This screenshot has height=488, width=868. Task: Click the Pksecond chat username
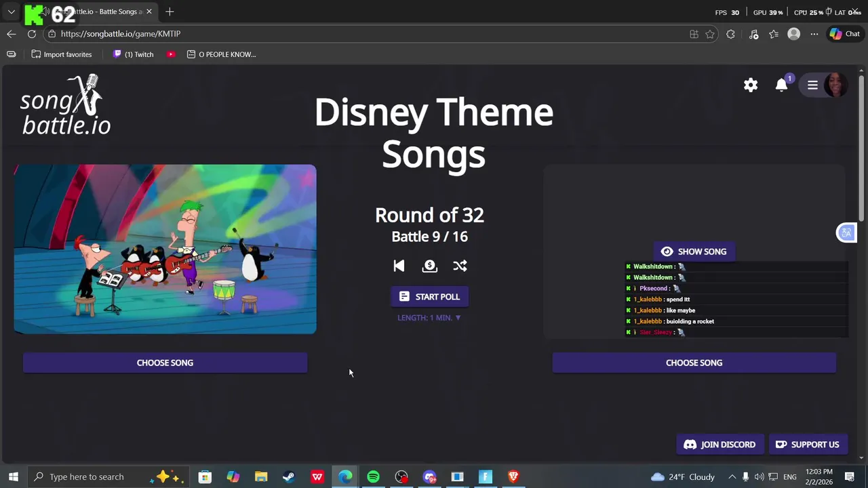(653, 289)
